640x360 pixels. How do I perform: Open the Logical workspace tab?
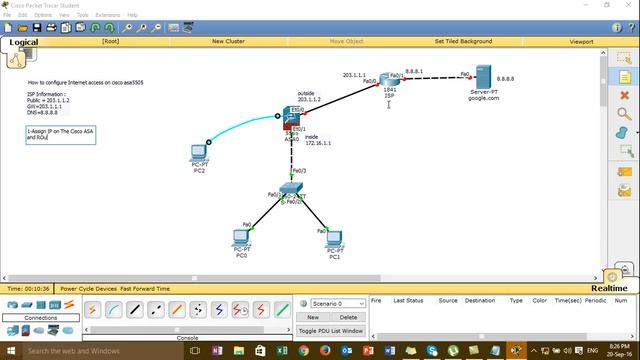(x=24, y=42)
